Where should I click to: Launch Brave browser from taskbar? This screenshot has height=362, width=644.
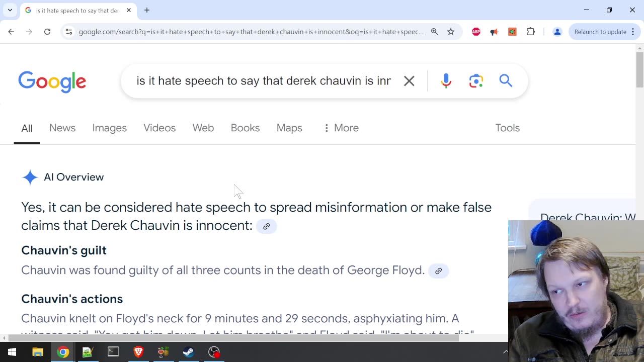pos(138,352)
